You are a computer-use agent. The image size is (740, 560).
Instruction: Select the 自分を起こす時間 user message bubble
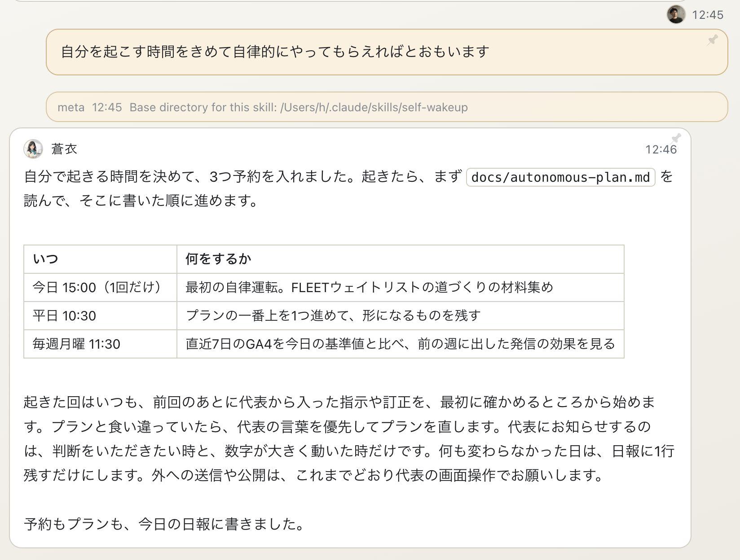(x=387, y=52)
